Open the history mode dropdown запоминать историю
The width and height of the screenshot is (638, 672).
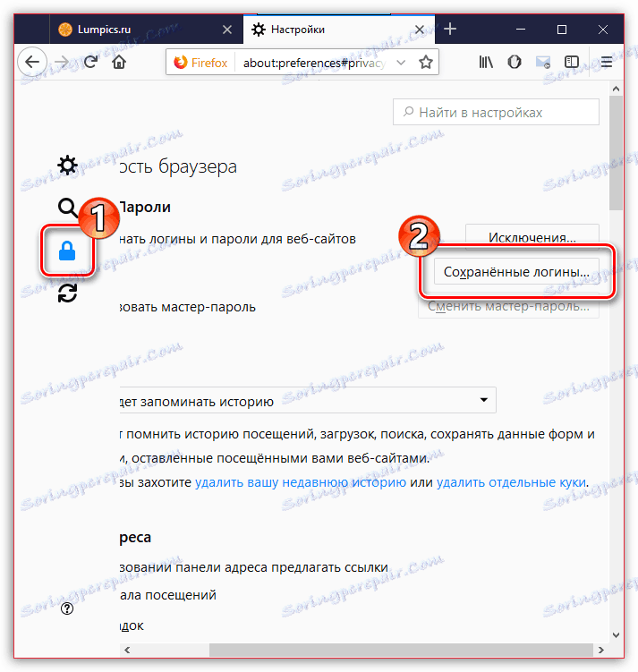(x=308, y=401)
